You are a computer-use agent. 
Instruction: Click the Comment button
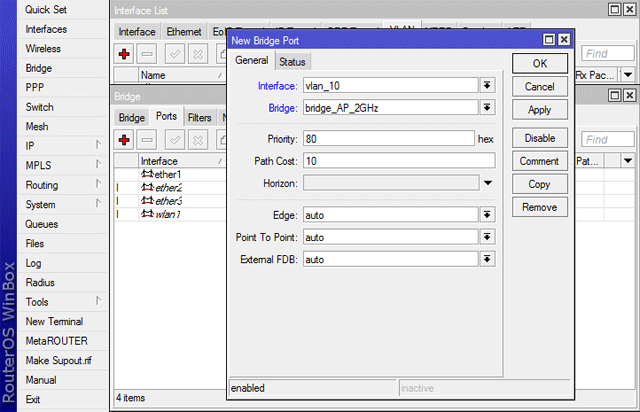coord(540,161)
